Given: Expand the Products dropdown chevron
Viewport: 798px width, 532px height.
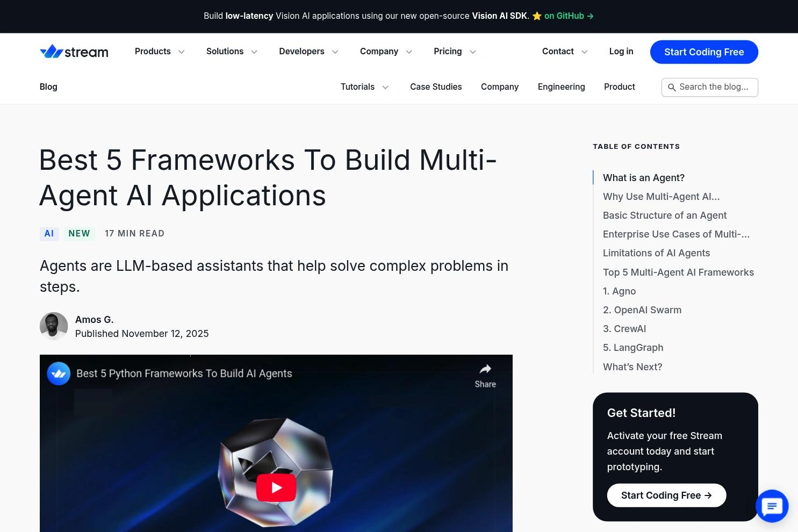Looking at the screenshot, I should (182, 52).
